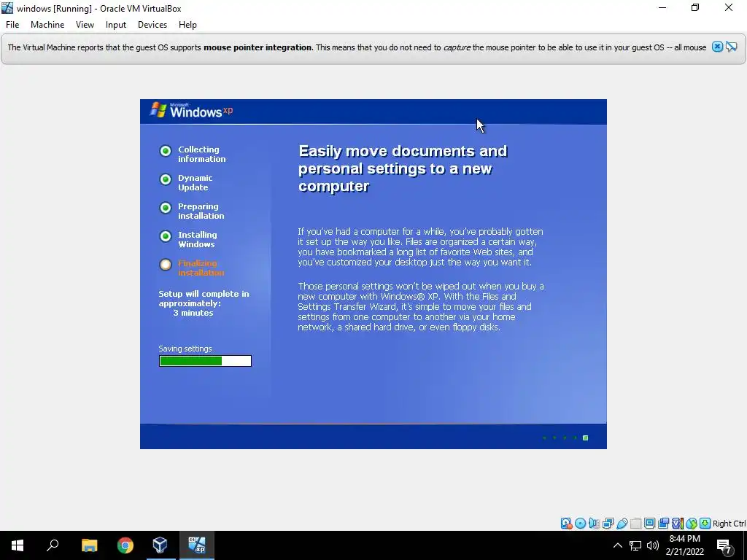The height and width of the screenshot is (560, 747).
Task: Click the Saving settings progress bar
Action: pyautogui.click(x=205, y=361)
